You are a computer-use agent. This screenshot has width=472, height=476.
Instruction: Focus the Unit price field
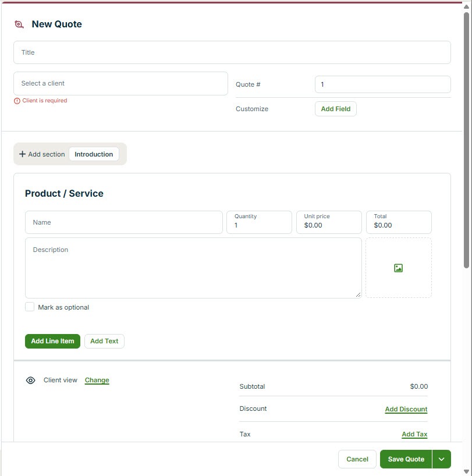coord(329,222)
